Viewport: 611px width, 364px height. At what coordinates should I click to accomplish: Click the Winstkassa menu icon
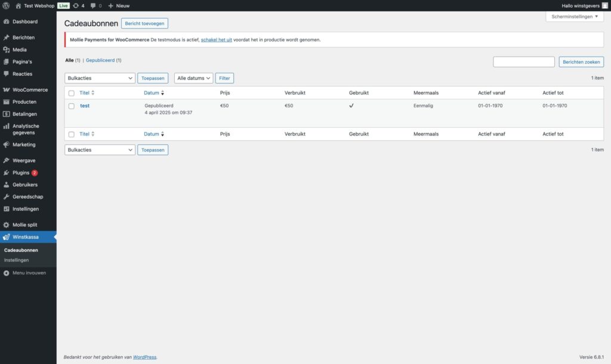[x=6, y=237]
